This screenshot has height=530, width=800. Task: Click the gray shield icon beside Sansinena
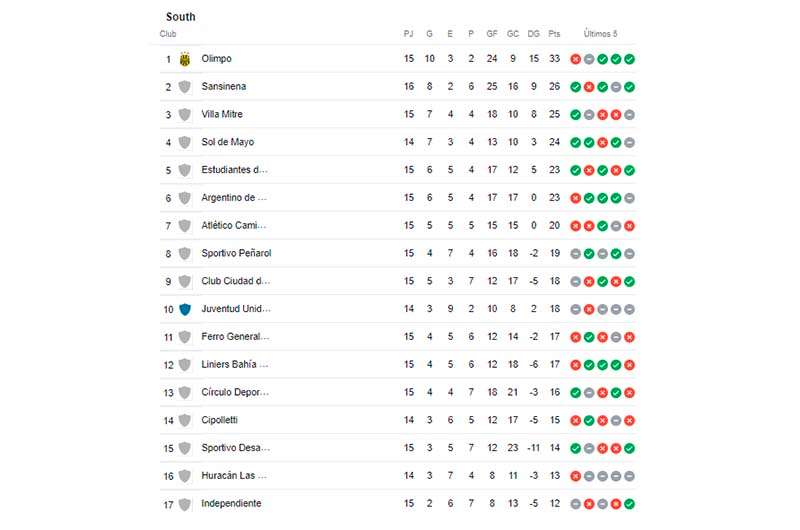(x=185, y=87)
